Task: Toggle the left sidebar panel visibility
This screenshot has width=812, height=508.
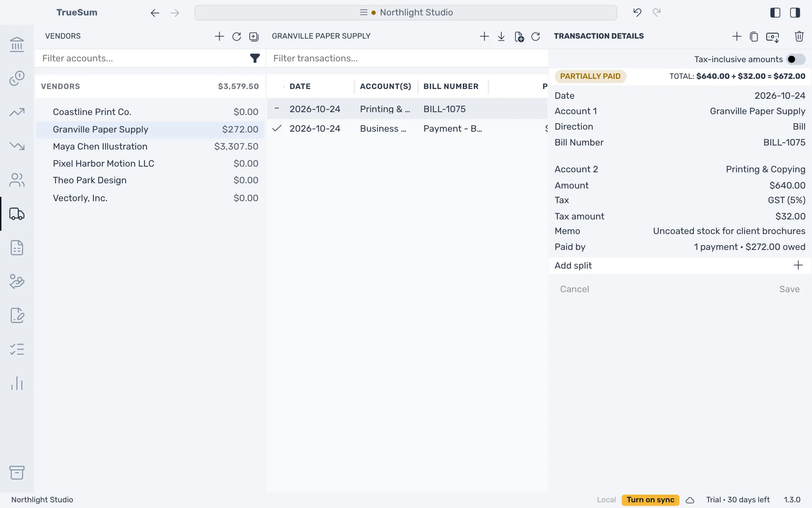Action: [x=775, y=13]
